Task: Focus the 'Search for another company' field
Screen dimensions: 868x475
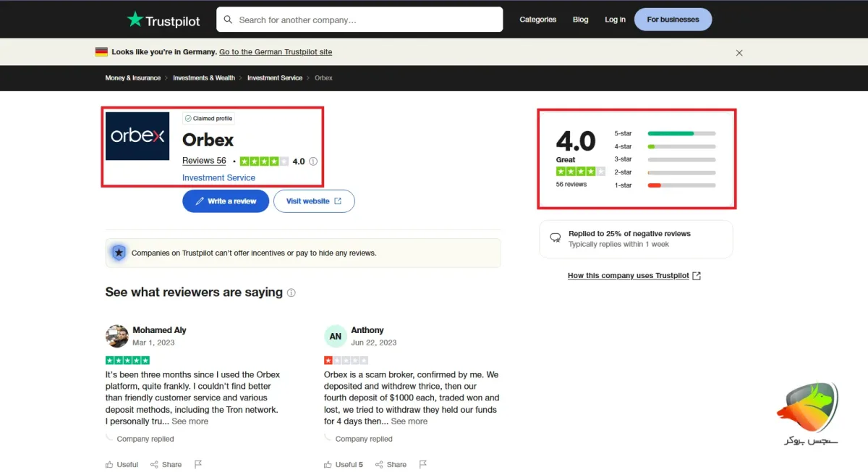Action: click(359, 20)
